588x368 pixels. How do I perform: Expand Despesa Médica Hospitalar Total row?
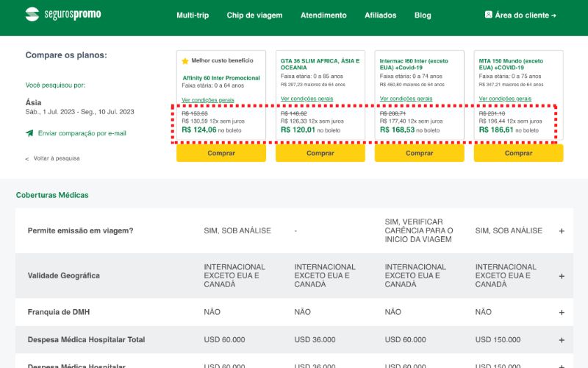(x=562, y=340)
